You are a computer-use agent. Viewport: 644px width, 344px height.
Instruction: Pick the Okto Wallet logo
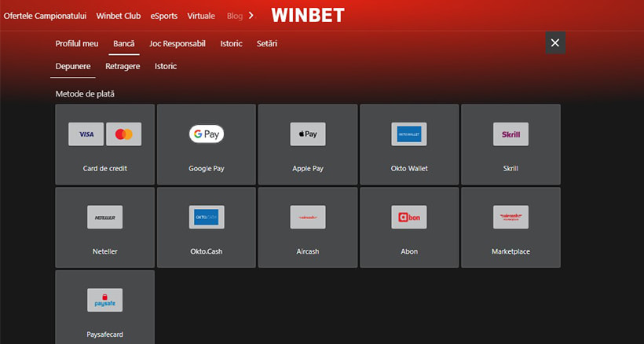(409, 134)
